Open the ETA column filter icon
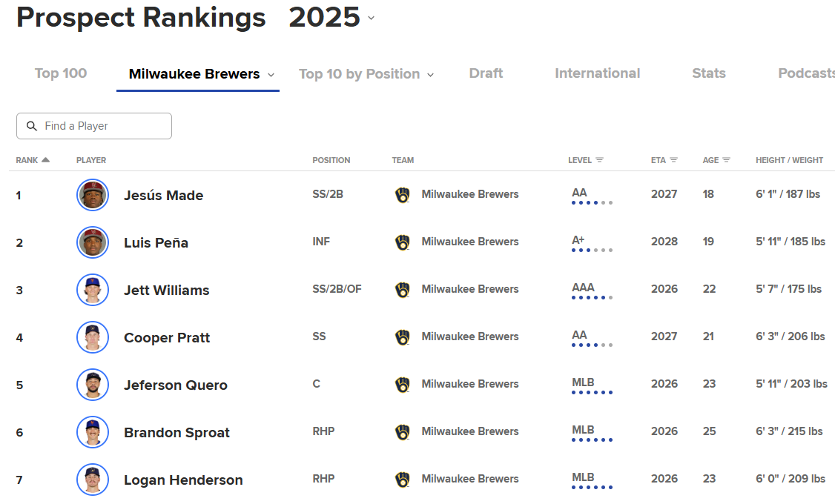Screen dimensions: 835x504 673,160
